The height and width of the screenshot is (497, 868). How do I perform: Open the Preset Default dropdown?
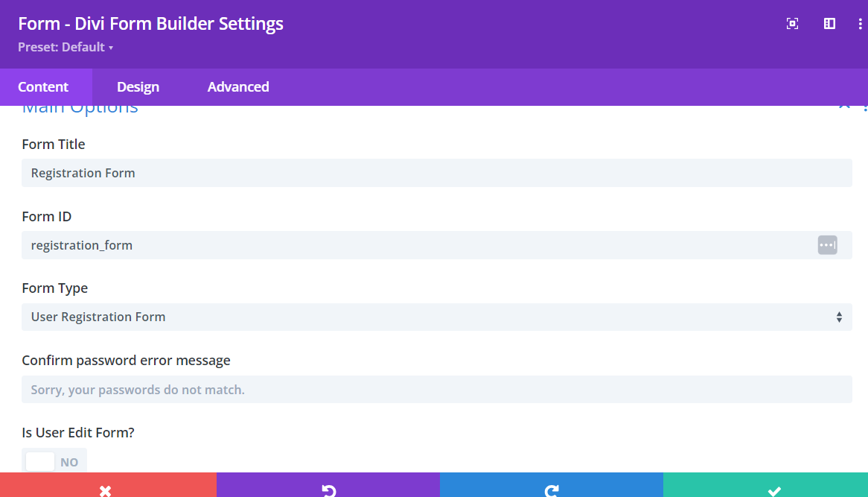[x=66, y=47]
